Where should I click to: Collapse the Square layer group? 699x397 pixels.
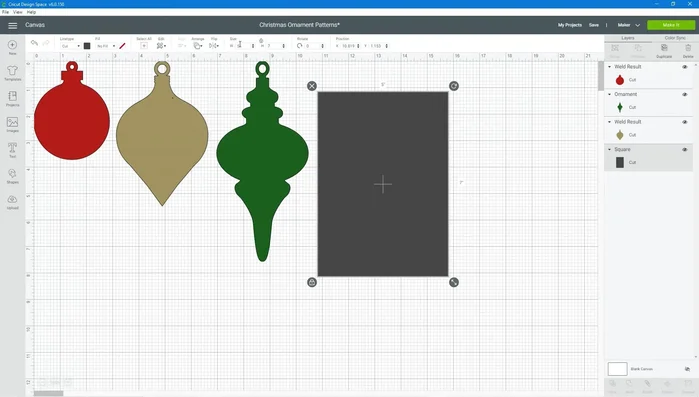tap(609, 150)
